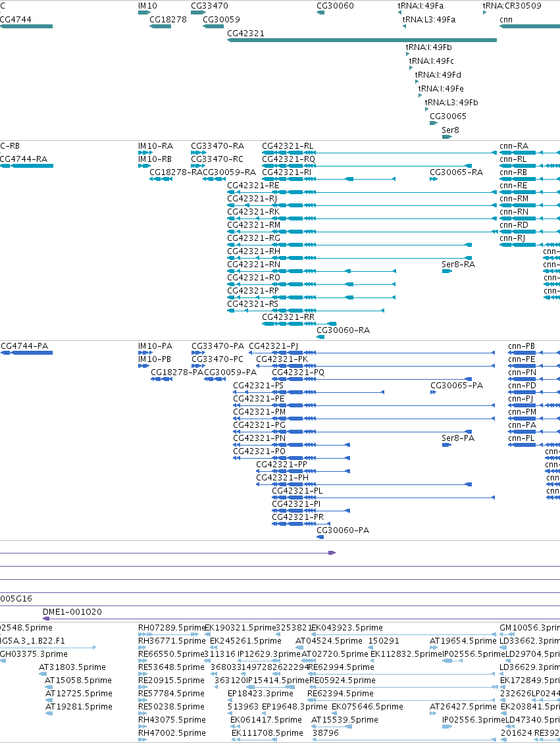Select EST AT19281.5prime
Image resolution: width=560 pixels, height=743 pixels.
[79, 707]
